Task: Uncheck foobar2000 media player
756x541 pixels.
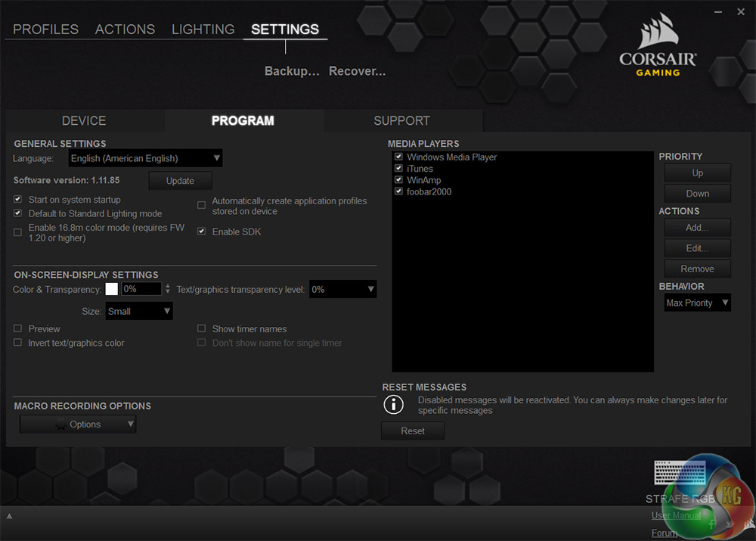Action: pos(398,191)
